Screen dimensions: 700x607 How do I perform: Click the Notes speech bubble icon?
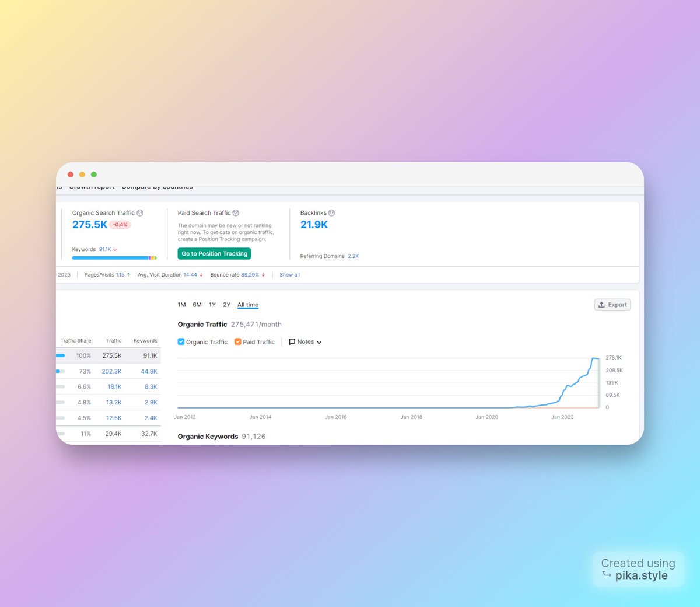tap(292, 342)
